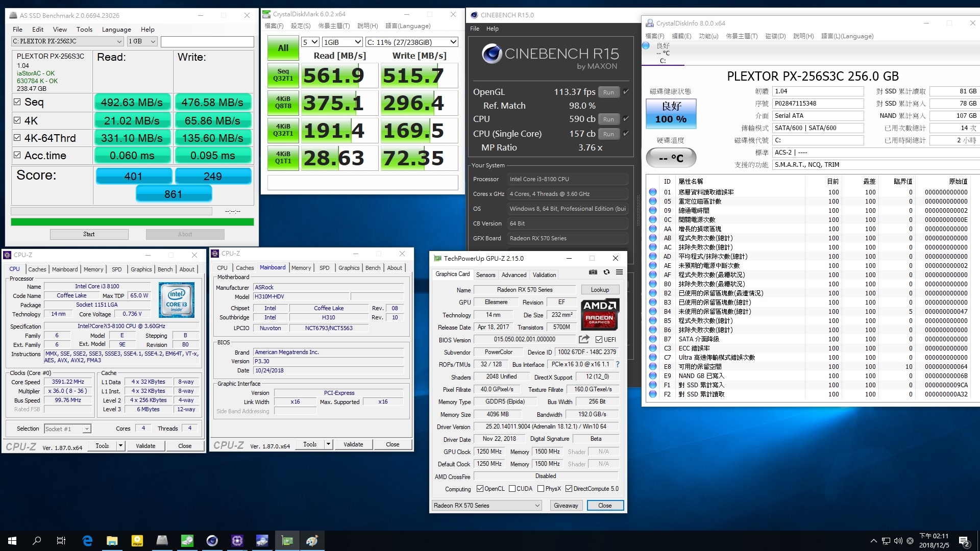Uncheck the 4K test in AS SSD
The width and height of the screenshot is (980, 551).
pos(17,120)
